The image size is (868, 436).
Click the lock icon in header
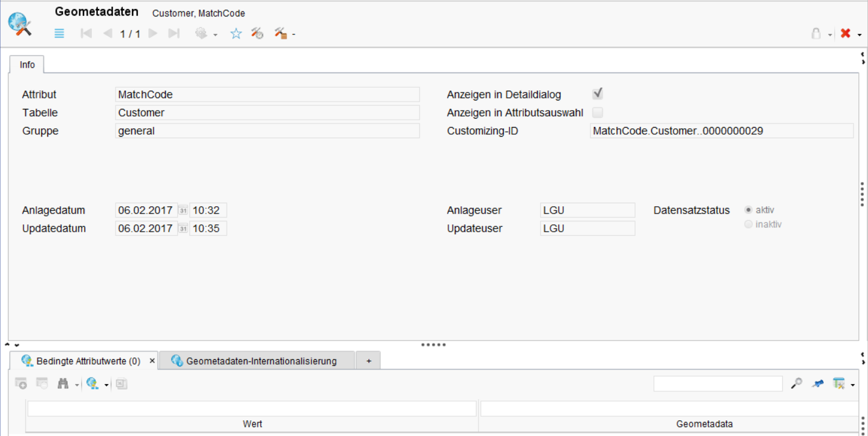(816, 34)
